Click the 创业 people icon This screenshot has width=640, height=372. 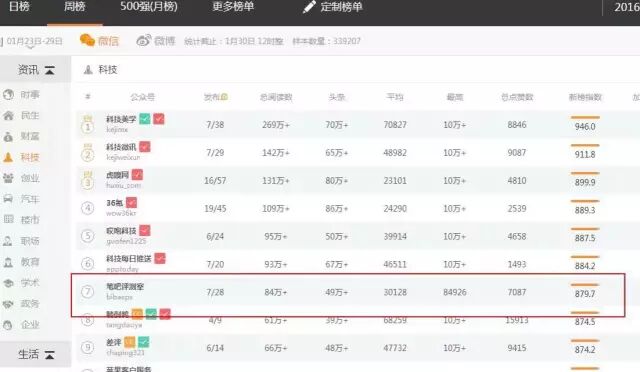8,178
